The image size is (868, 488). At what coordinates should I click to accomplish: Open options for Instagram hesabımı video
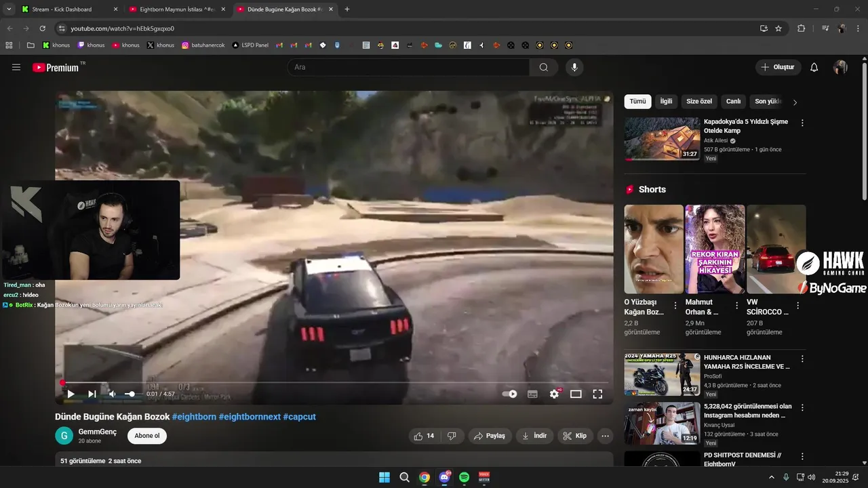point(802,408)
